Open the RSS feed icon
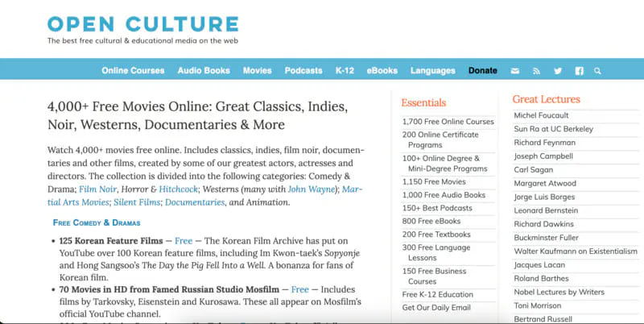 536,71
